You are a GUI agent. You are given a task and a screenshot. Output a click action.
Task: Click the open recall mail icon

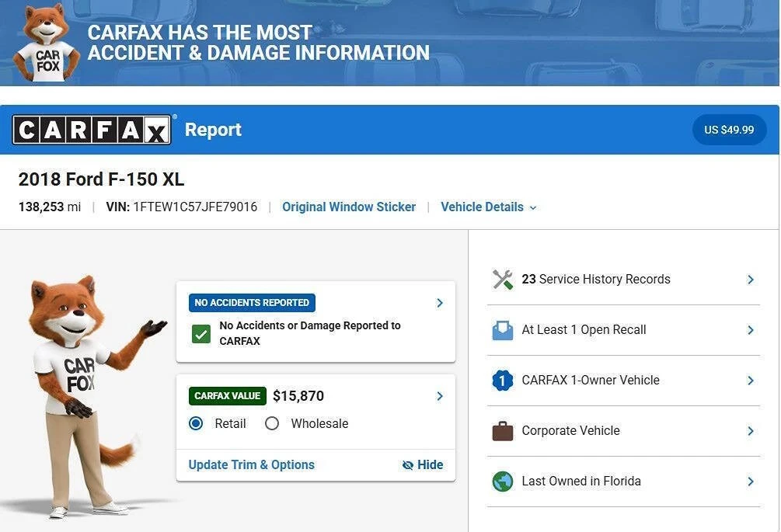click(503, 330)
